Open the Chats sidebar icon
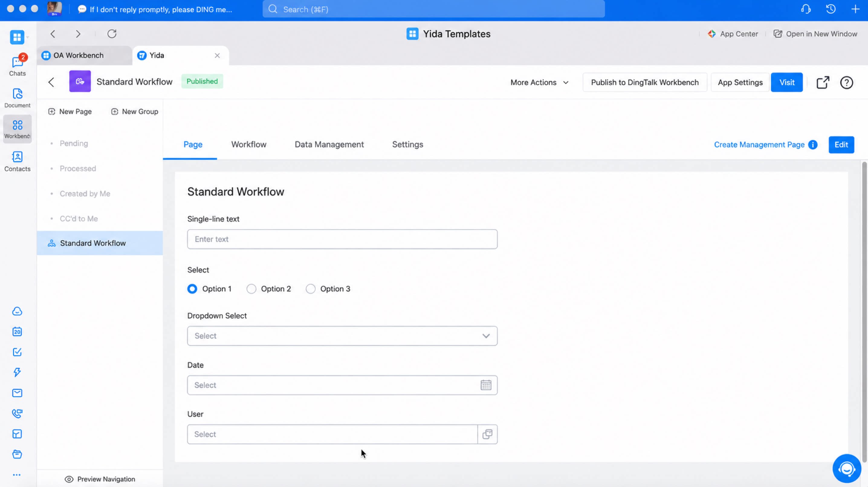The height and width of the screenshot is (487, 868). point(17,65)
